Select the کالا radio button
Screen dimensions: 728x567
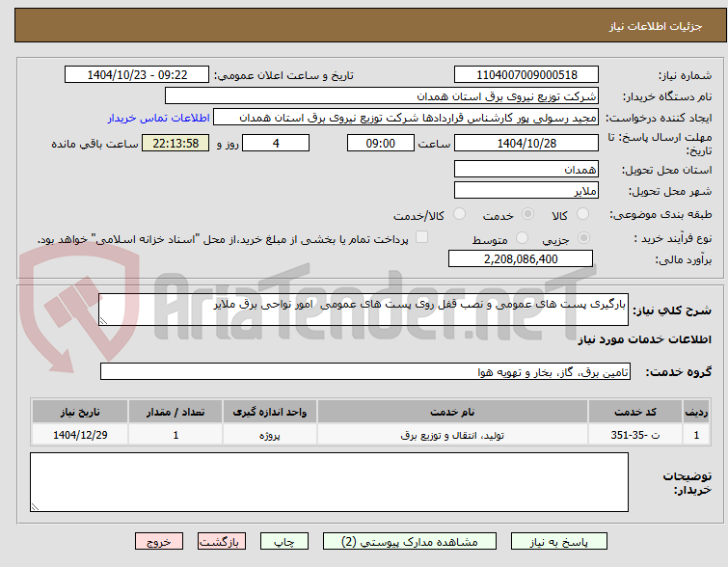(x=582, y=214)
